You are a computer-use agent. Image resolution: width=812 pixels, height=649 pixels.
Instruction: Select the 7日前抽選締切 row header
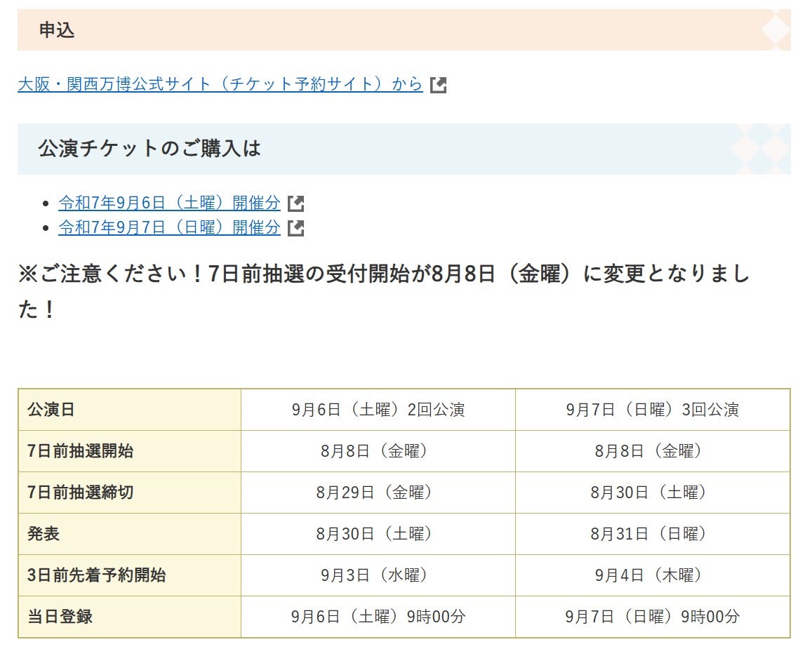tap(129, 493)
